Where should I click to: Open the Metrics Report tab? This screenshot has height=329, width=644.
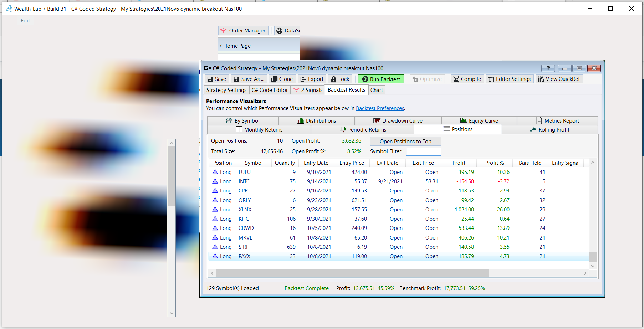click(x=558, y=121)
